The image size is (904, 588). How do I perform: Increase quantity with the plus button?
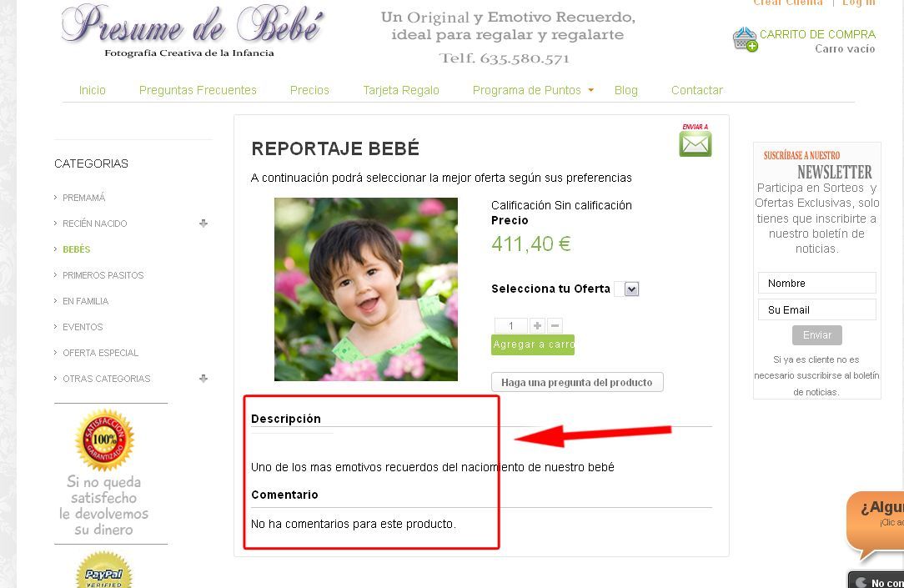tap(537, 326)
